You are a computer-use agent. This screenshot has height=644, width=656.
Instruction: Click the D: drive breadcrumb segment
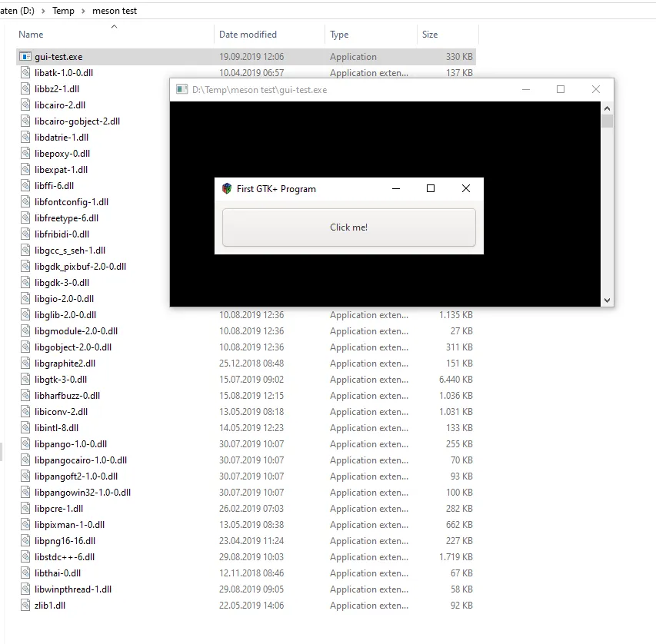coord(17,11)
